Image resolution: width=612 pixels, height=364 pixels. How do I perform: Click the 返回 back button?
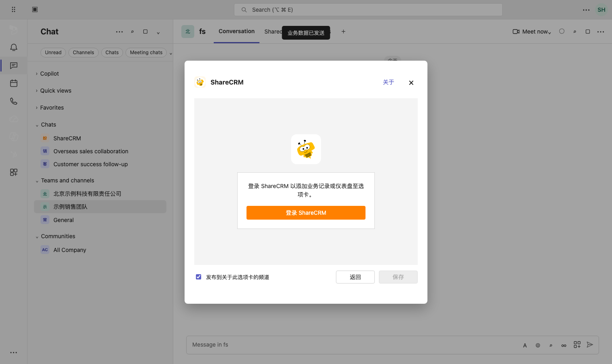pyautogui.click(x=355, y=277)
